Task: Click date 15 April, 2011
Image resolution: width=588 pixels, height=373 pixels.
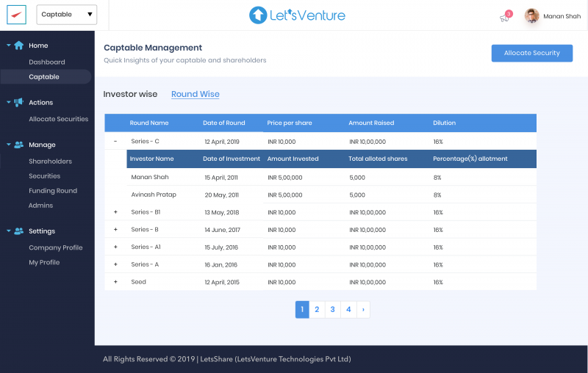Action: 221,178
